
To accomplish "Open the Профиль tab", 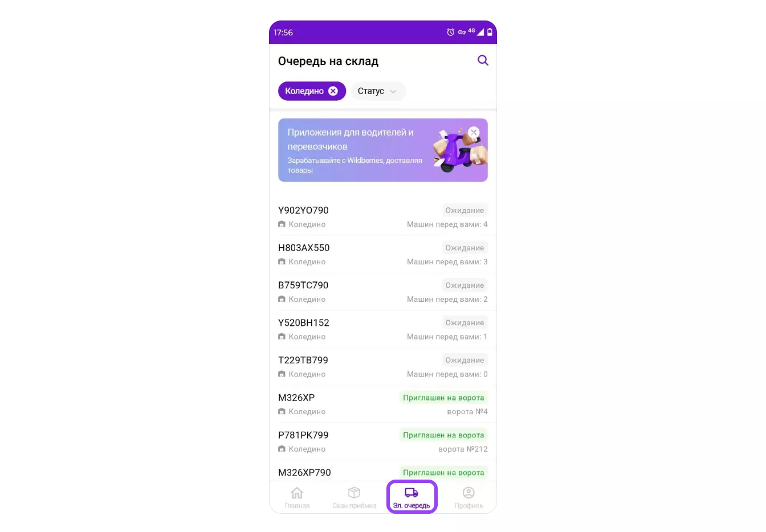I will 468,497.
